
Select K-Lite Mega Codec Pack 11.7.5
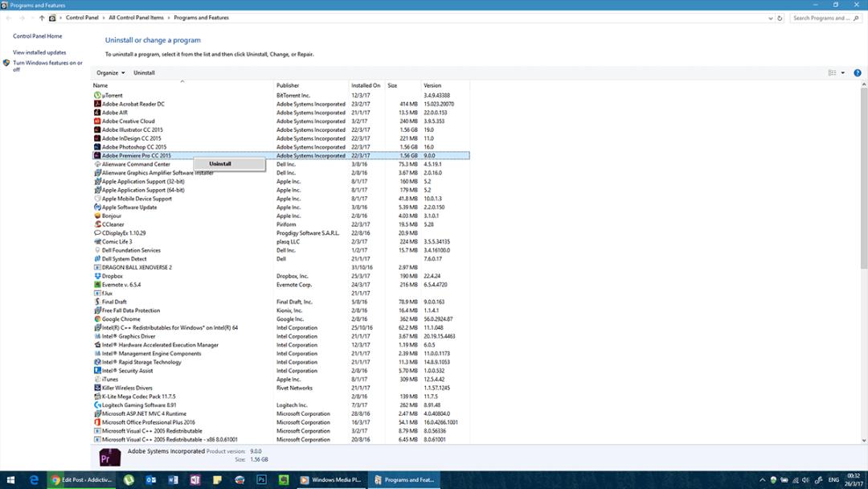point(280,397)
